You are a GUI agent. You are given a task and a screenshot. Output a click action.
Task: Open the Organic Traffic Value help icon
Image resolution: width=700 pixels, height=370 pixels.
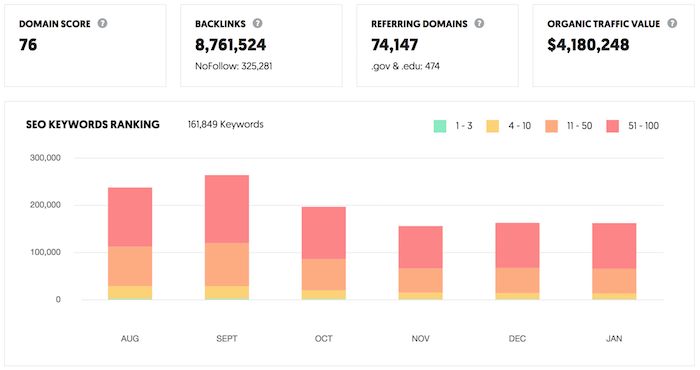pos(672,23)
